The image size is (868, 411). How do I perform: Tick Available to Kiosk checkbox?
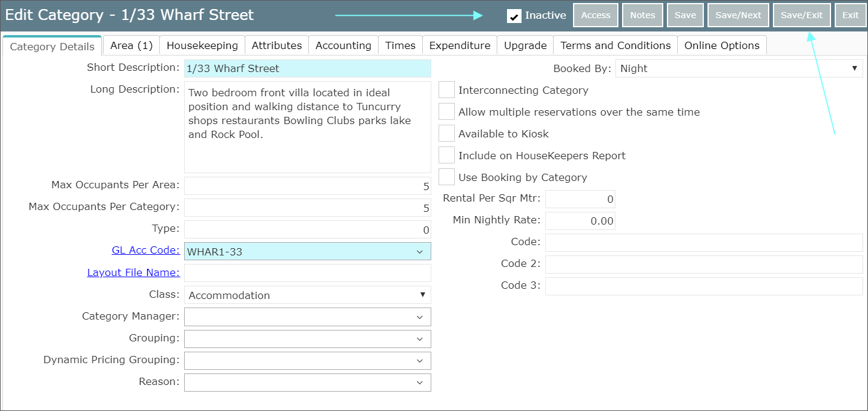click(x=446, y=134)
